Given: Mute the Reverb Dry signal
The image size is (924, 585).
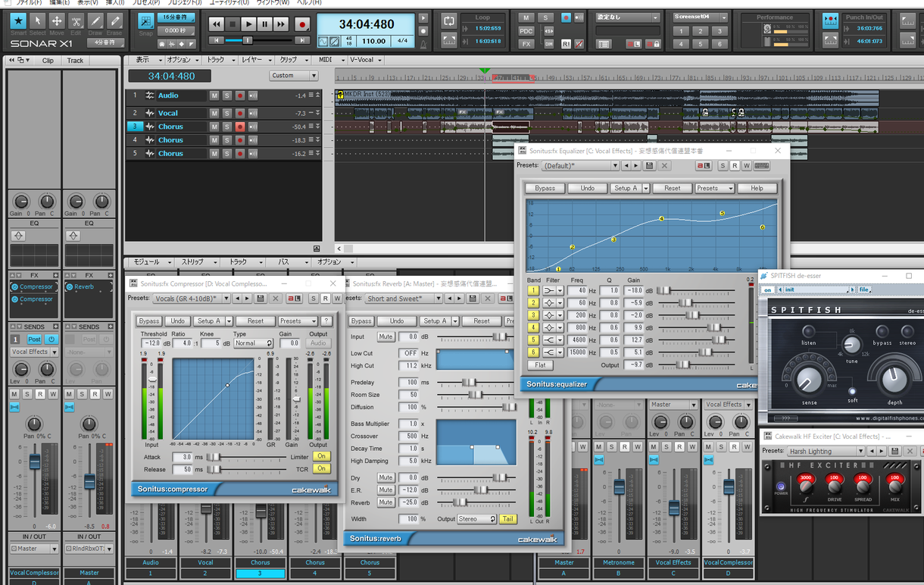Looking at the screenshot, I should [x=386, y=477].
